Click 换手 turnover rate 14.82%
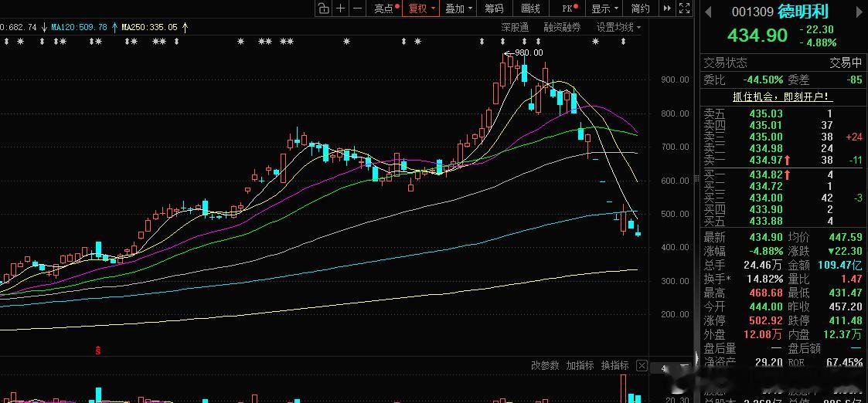The image size is (868, 403). [x=764, y=279]
